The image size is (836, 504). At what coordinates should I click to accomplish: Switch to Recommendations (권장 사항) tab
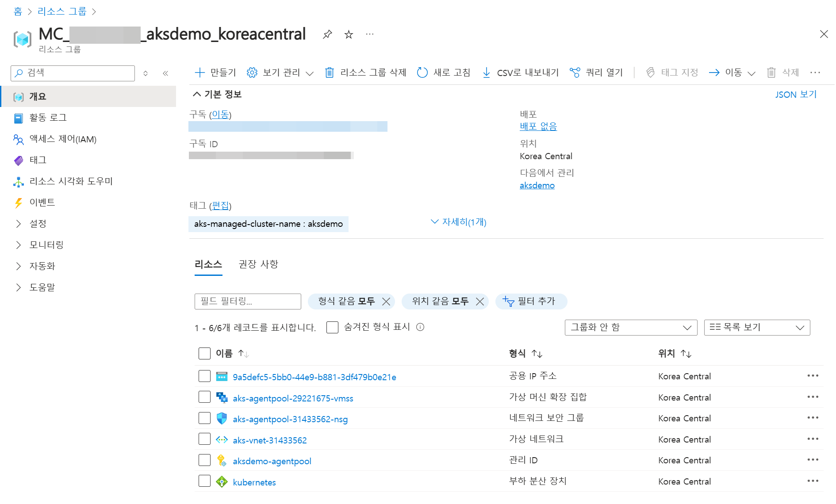click(x=258, y=264)
